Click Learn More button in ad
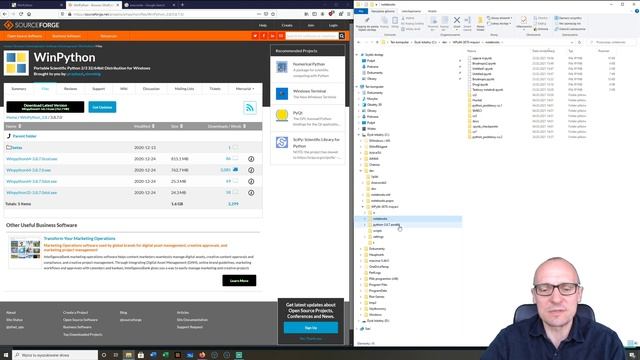640x360 pixels. (x=239, y=280)
